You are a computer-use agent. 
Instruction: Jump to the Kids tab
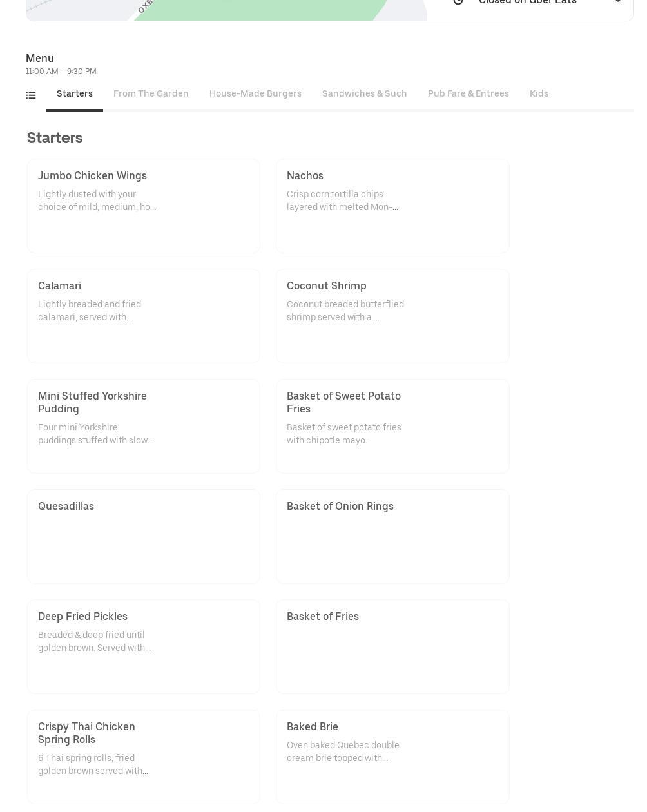click(539, 94)
